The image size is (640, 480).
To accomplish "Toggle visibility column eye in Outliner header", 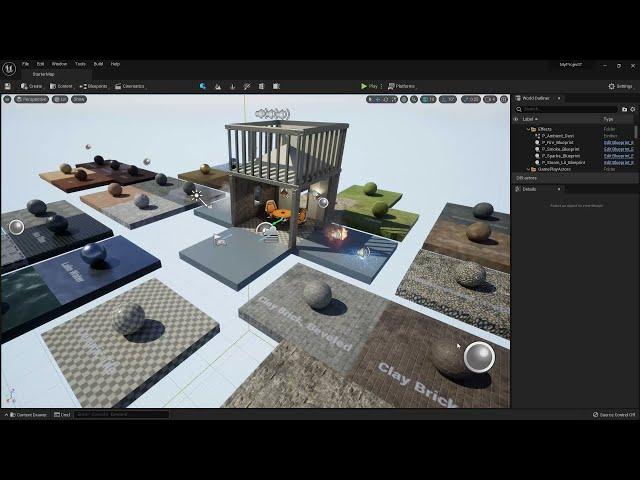I will pos(516,119).
